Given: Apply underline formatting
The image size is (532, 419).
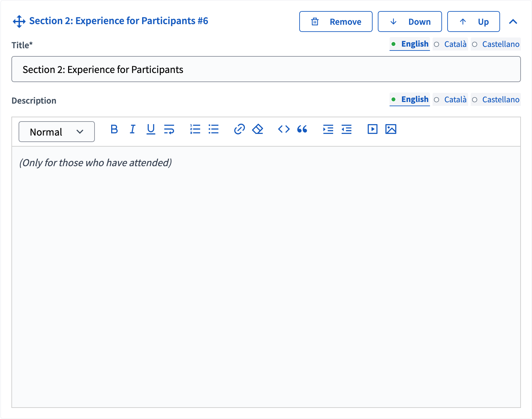Looking at the screenshot, I should pos(151,129).
